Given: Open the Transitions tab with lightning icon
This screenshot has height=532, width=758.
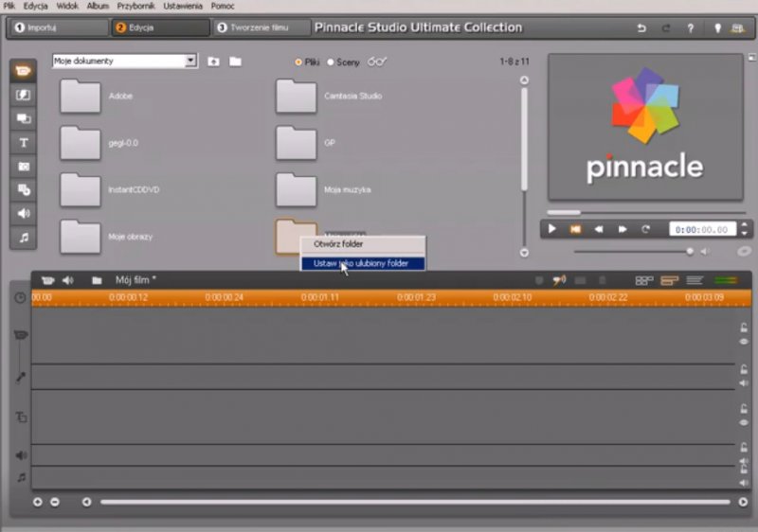Looking at the screenshot, I should click(24, 95).
